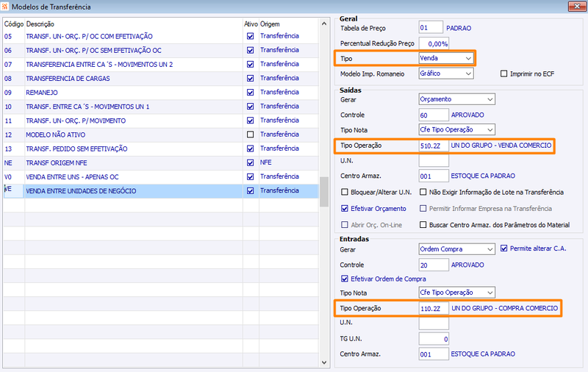Select row TRANSF. UN- ORÇ. P/ MOVIMENTO

pos(160,121)
